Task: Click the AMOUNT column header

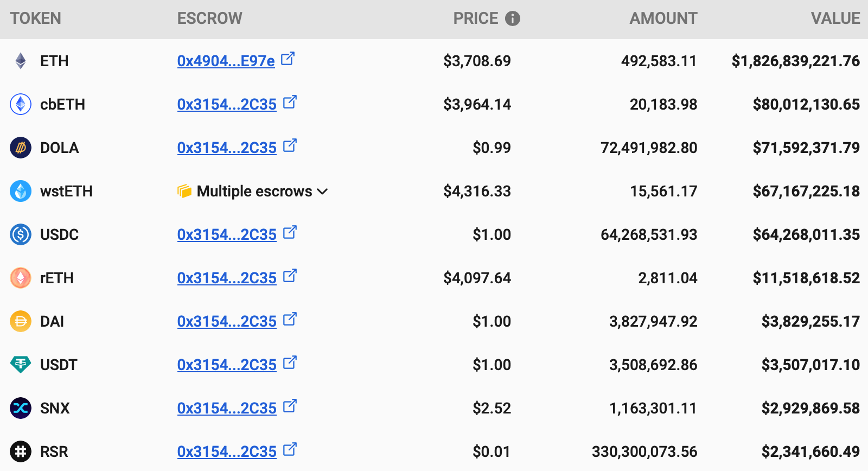Action: click(663, 18)
